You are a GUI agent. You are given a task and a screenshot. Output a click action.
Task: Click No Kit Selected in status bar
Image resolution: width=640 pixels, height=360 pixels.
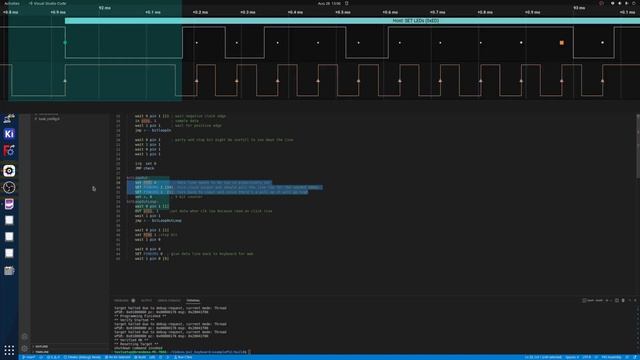118,357
